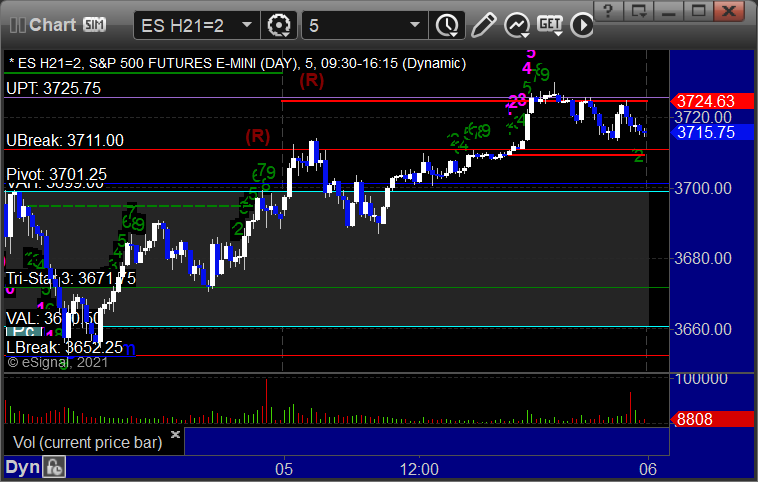Maximize the chart window

[x=698, y=10]
